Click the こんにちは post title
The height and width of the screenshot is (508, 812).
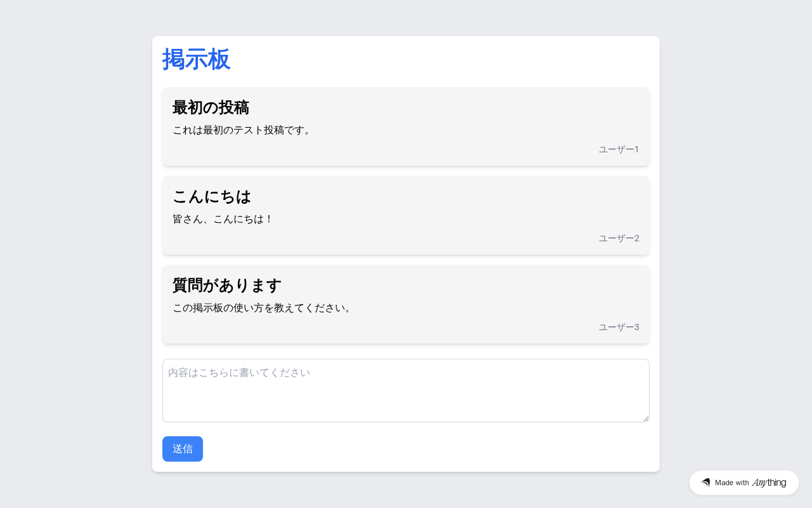point(212,196)
